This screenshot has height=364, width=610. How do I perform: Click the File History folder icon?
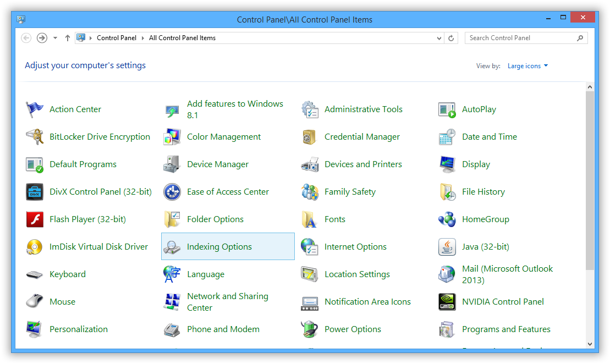click(x=447, y=192)
